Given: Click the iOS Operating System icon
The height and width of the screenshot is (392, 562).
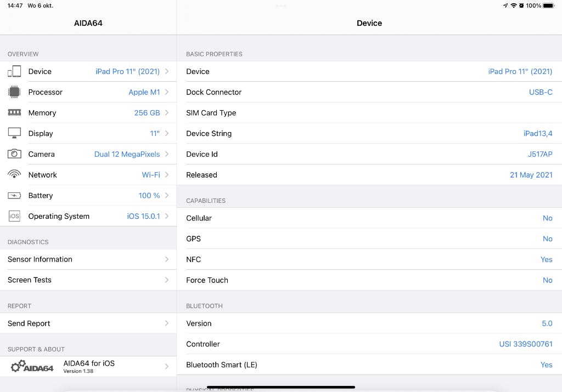Looking at the screenshot, I should [14, 216].
